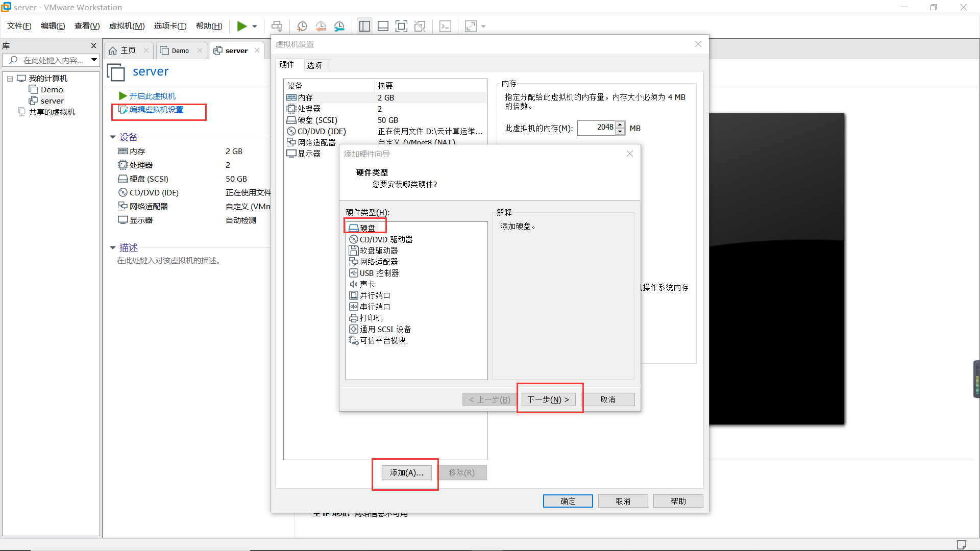Click 确定 in the settings dialog

point(568,501)
